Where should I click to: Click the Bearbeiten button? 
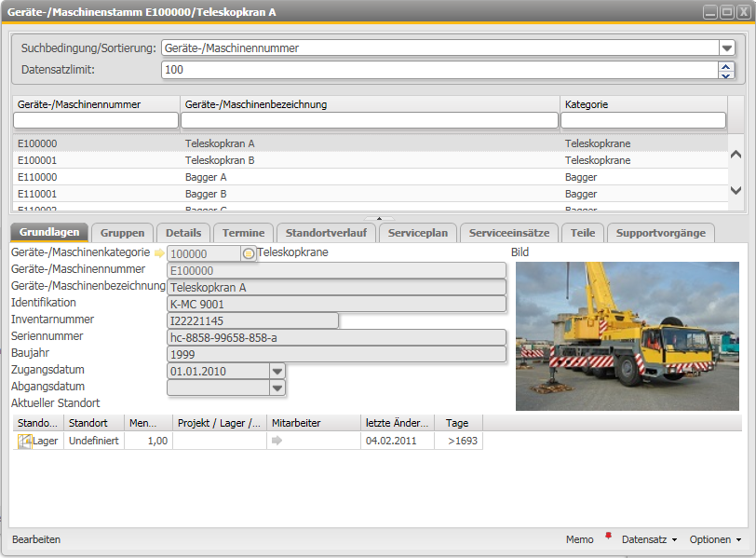(36, 539)
